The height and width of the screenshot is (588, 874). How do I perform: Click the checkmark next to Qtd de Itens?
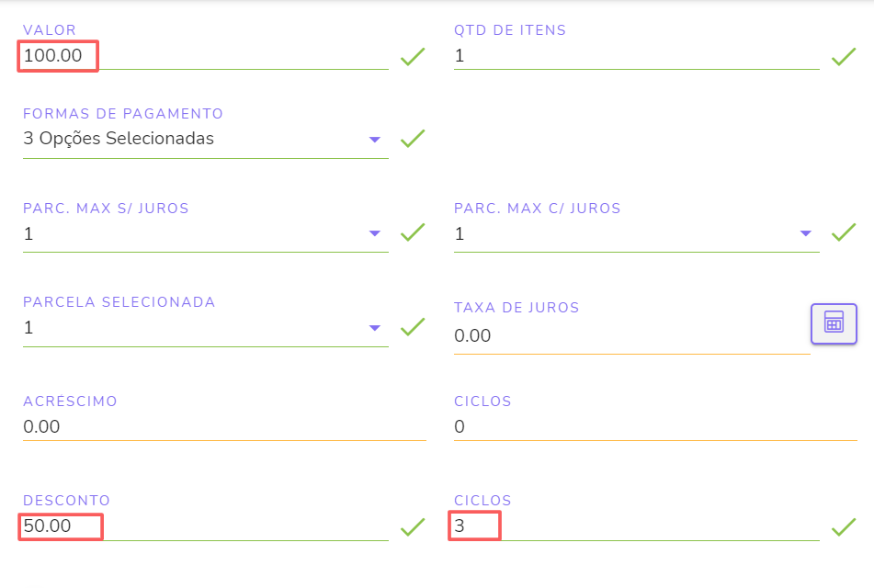coord(844,57)
